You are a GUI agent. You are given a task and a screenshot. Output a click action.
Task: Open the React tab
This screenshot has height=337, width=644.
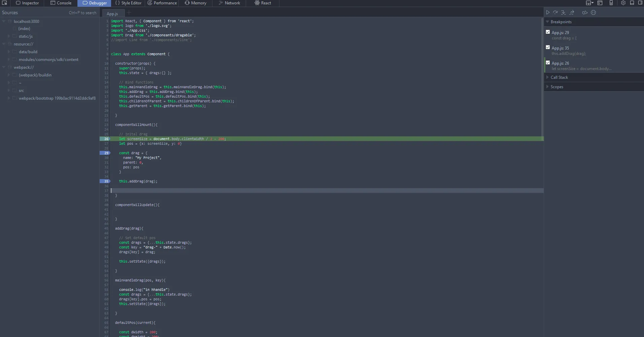click(263, 3)
